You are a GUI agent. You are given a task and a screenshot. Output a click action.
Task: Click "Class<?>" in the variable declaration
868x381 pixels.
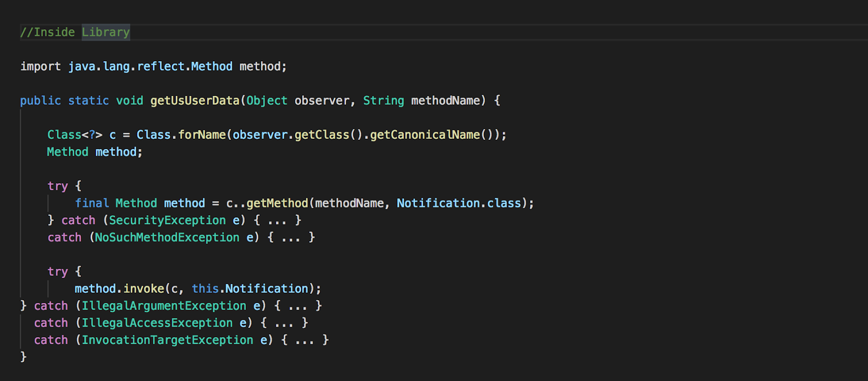click(x=75, y=134)
